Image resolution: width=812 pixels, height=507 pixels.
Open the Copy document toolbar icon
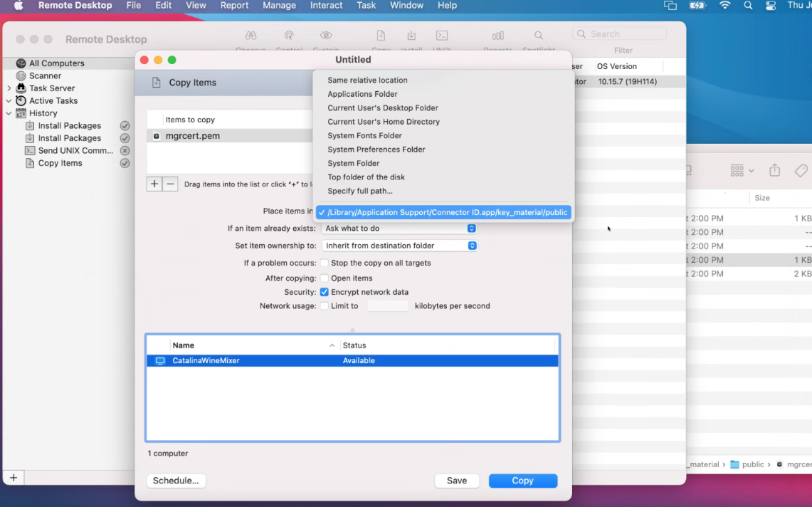pyautogui.click(x=381, y=36)
